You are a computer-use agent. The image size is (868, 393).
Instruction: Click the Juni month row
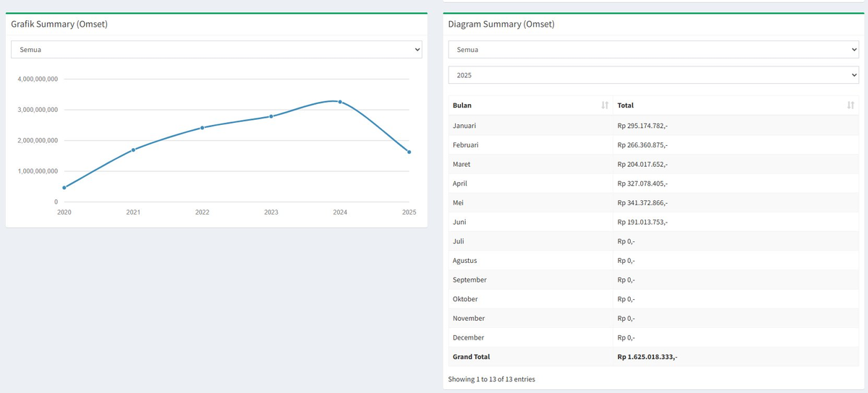(x=459, y=222)
